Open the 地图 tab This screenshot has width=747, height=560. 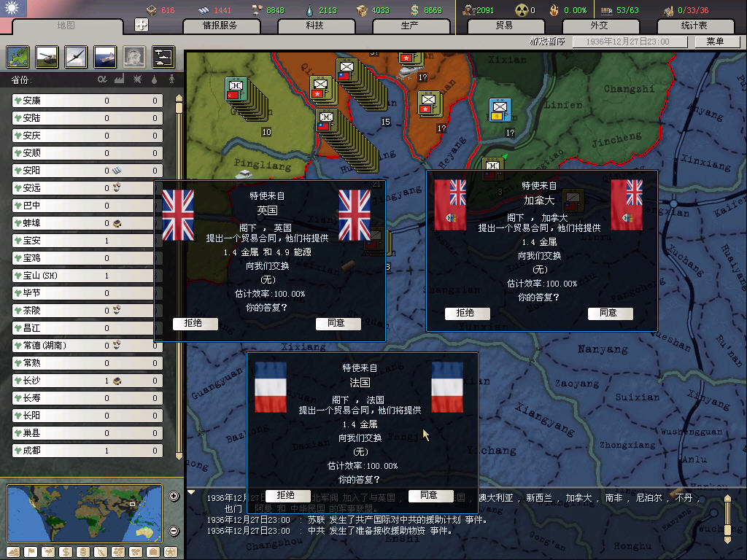(x=66, y=26)
